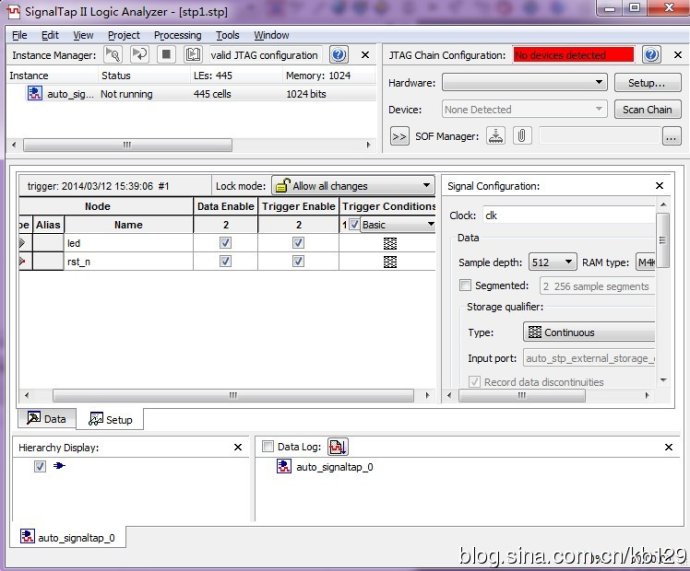Click the Clock input field showing clk
Screen dimensions: 690x571
569,215
